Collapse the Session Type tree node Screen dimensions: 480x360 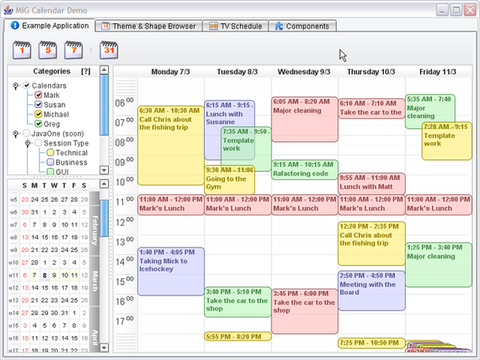pos(28,143)
